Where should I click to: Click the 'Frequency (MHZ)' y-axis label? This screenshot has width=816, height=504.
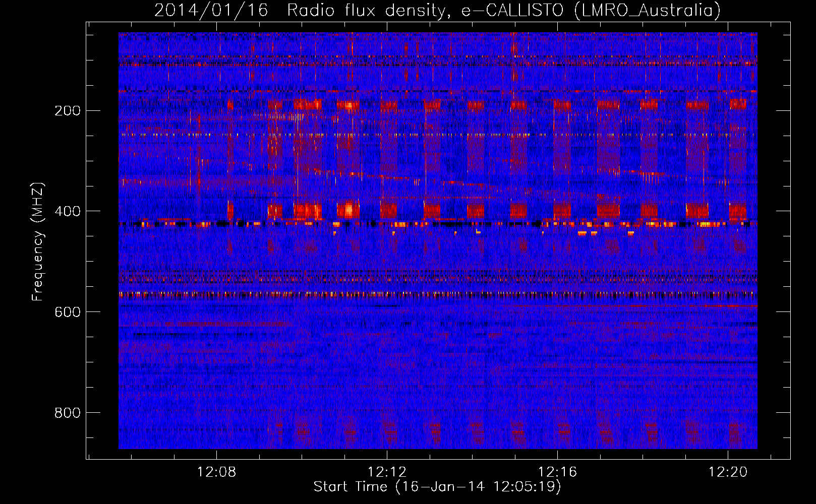pos(38,241)
